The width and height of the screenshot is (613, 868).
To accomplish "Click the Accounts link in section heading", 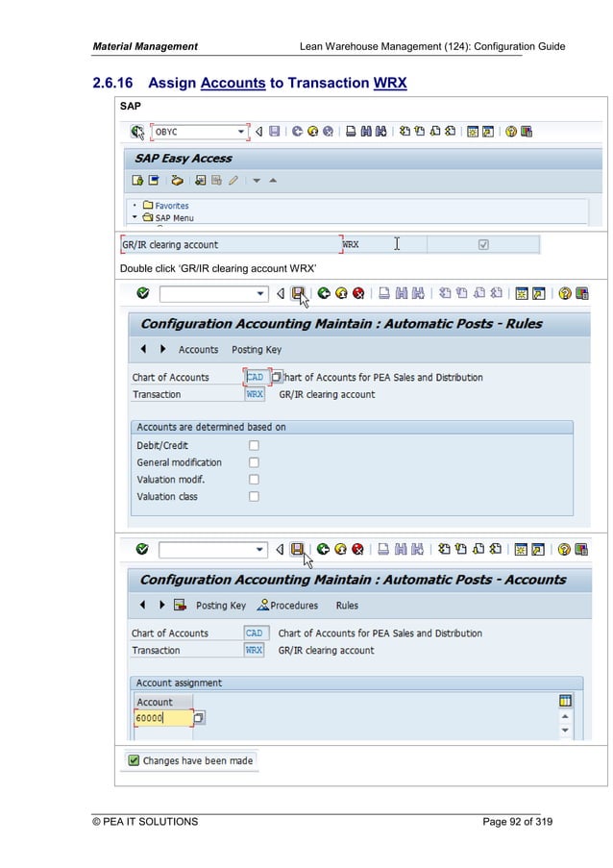I will pos(233,83).
